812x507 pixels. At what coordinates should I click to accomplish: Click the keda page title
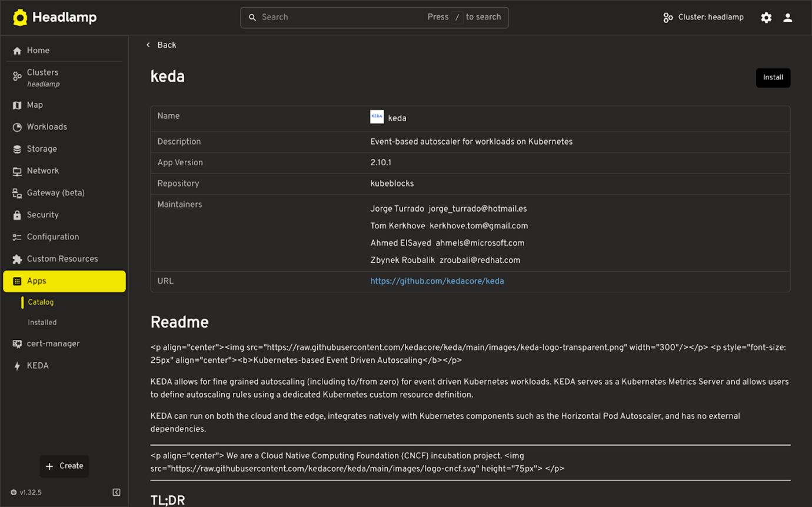pos(168,77)
